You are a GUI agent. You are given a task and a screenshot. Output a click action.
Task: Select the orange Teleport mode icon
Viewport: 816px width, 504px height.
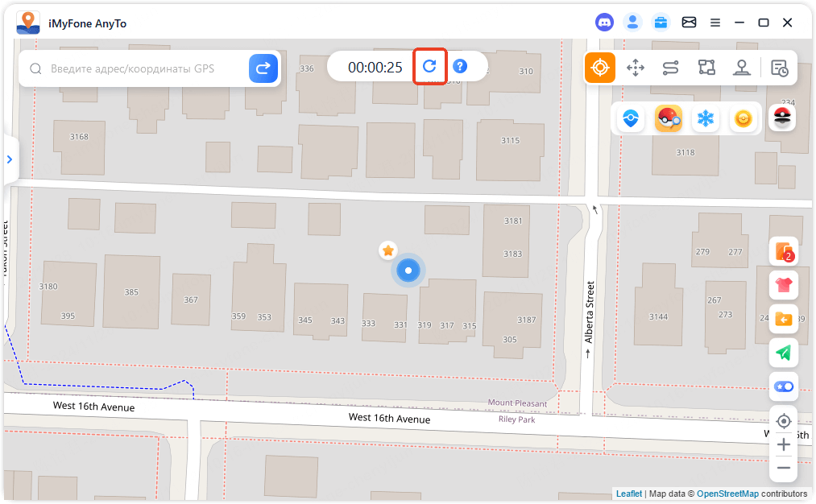(600, 68)
